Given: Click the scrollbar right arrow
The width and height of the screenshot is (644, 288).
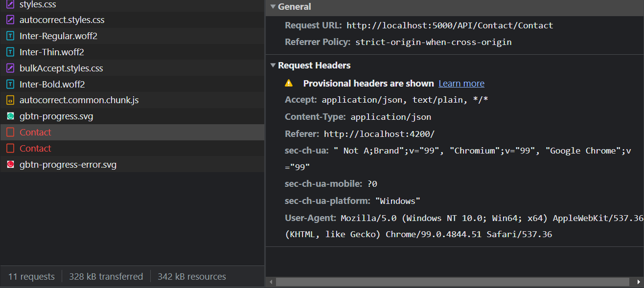Looking at the screenshot, I should coord(638,282).
